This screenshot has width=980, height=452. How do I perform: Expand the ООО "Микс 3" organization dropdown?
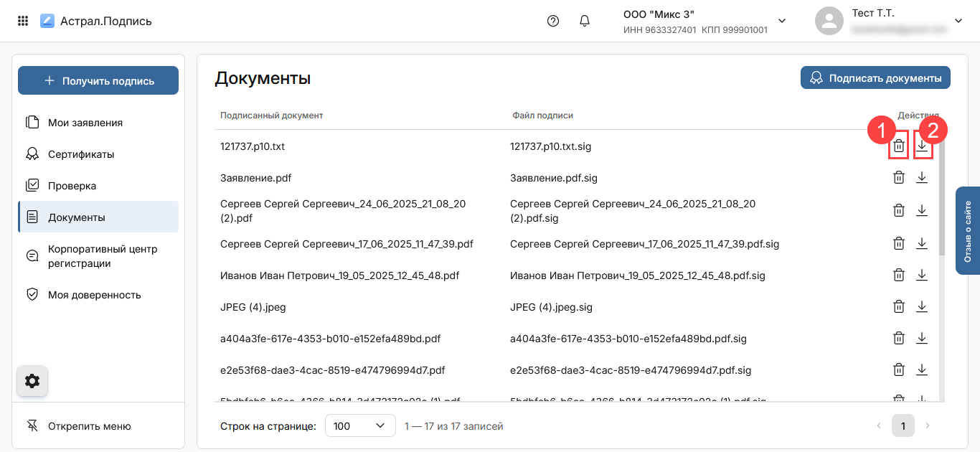click(x=782, y=21)
